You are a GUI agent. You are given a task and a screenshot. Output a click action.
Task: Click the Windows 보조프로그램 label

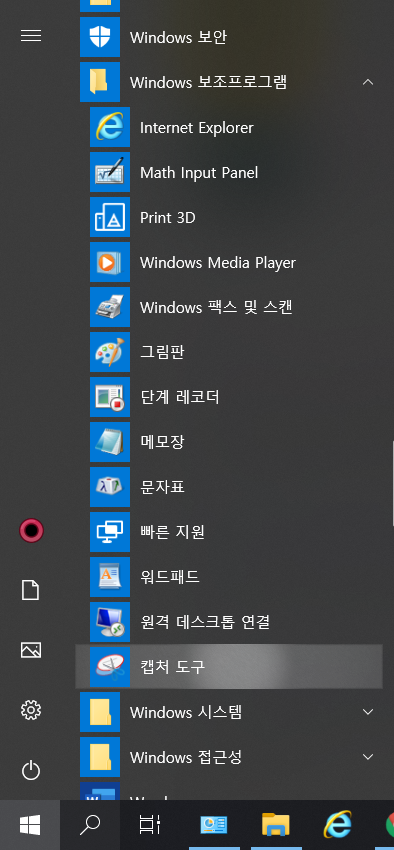tap(209, 82)
